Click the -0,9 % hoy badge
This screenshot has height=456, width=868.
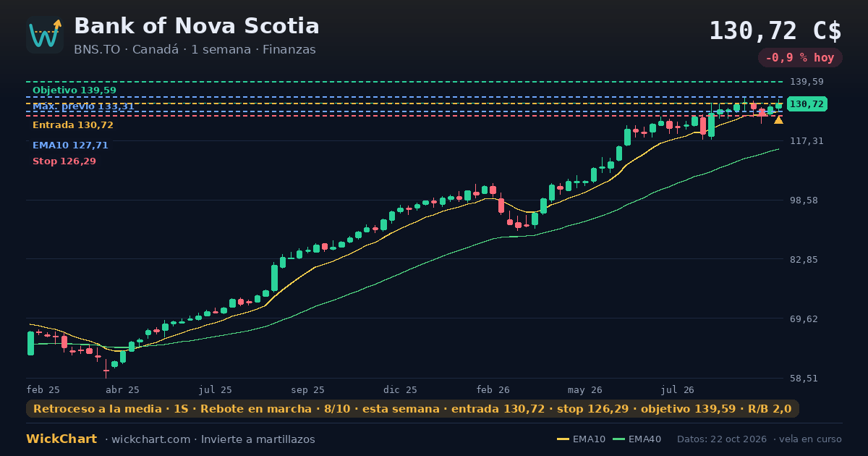[x=800, y=58]
